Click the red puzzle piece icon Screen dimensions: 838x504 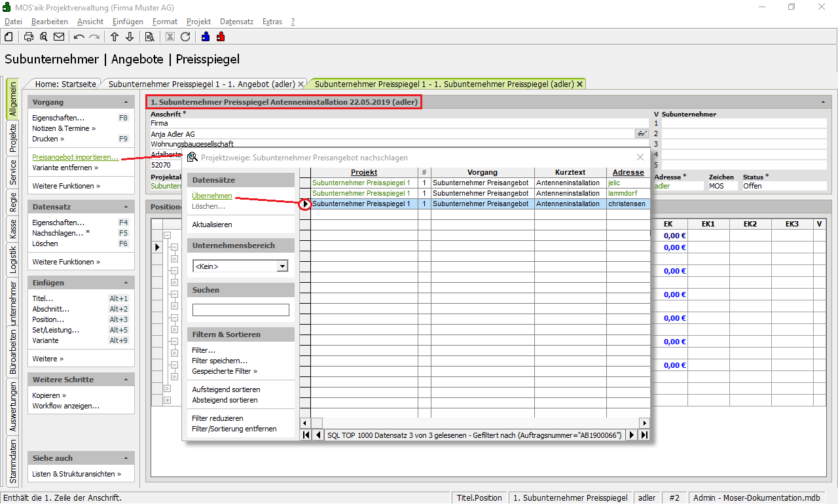coord(221,37)
